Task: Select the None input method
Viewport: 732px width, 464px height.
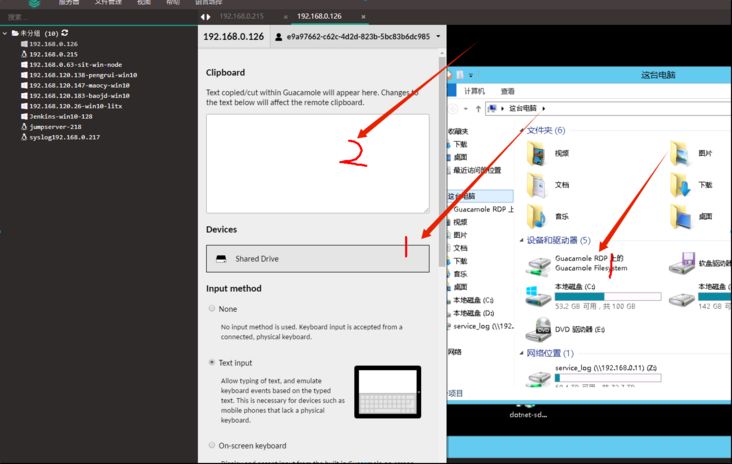Action: click(x=212, y=309)
